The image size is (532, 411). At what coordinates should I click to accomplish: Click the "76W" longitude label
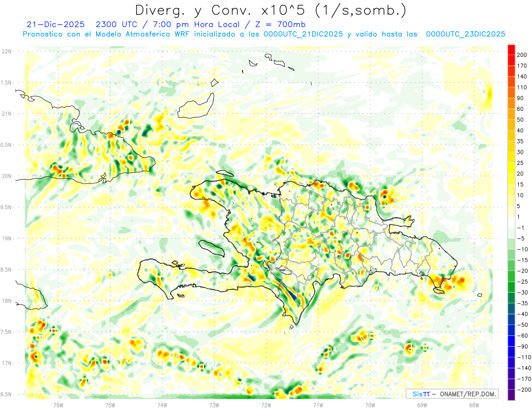[58, 405]
